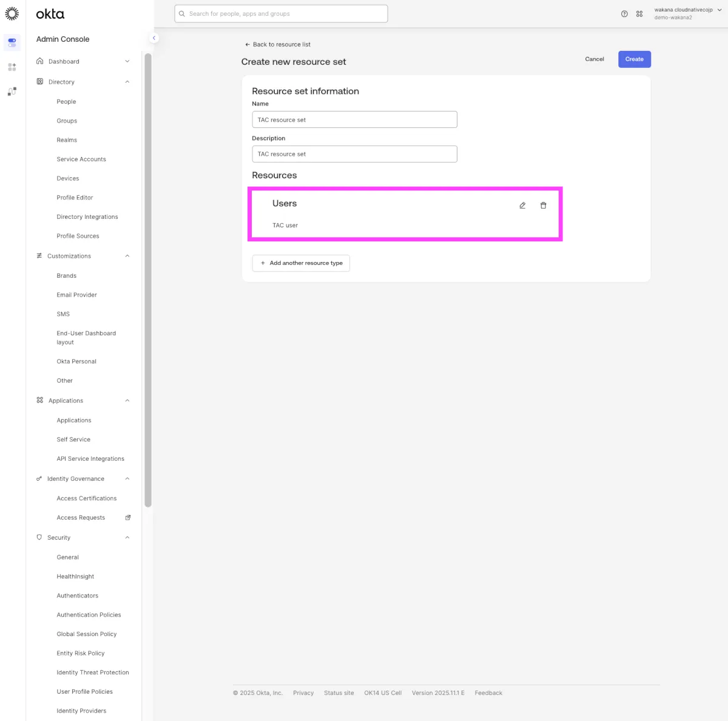Screen dimensions: 728x721
Task: Delete the Users resource with trash icon
Action: tap(543, 206)
